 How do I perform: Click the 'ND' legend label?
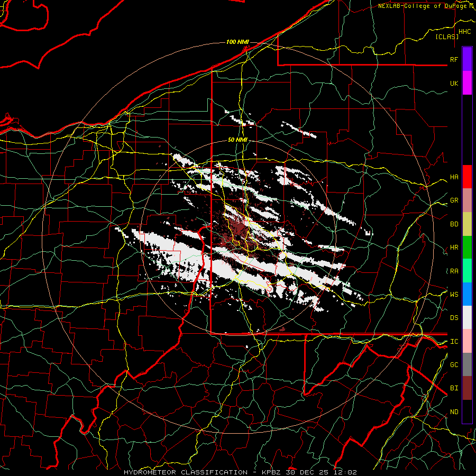pyautogui.click(x=454, y=411)
